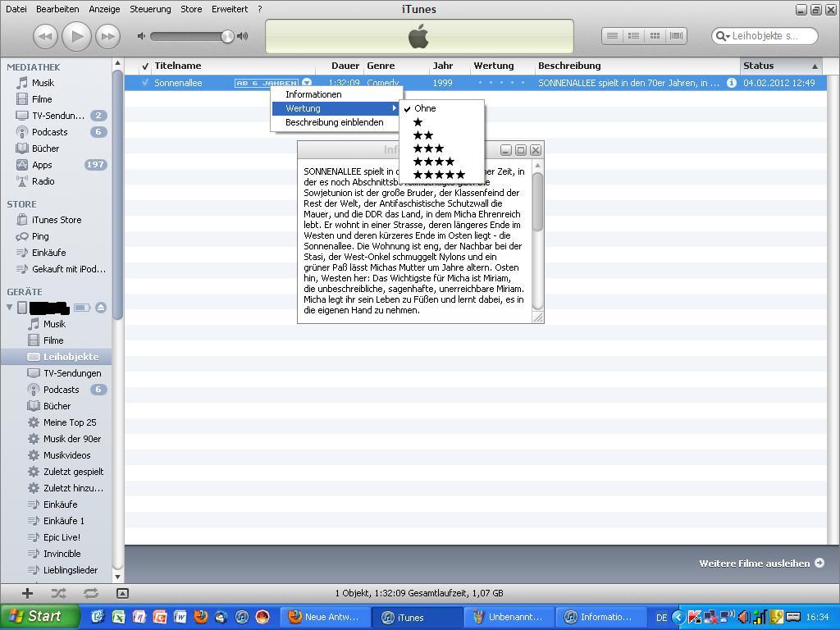Eject the device with the eject icon
840x630 pixels.
[x=101, y=308]
